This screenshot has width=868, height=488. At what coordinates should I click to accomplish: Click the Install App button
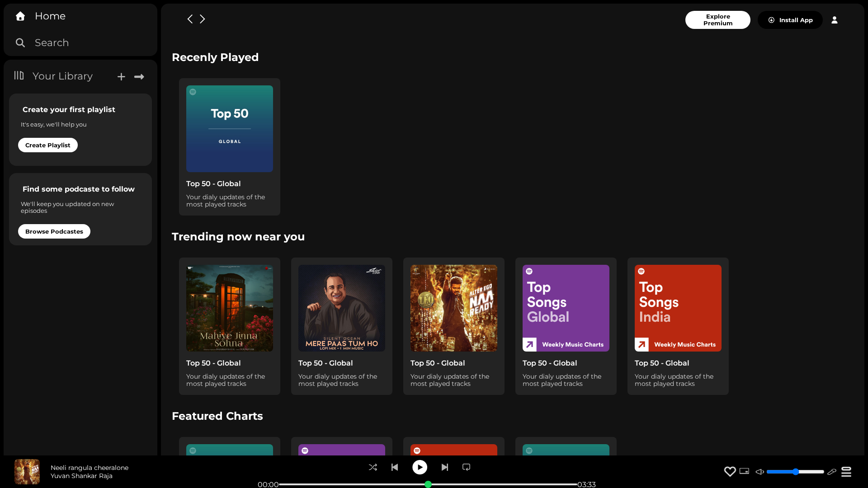[790, 20]
